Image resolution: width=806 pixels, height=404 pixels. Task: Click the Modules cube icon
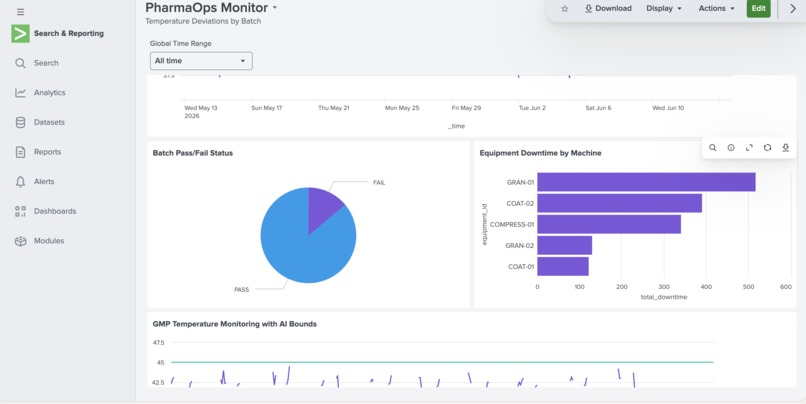pyautogui.click(x=20, y=241)
